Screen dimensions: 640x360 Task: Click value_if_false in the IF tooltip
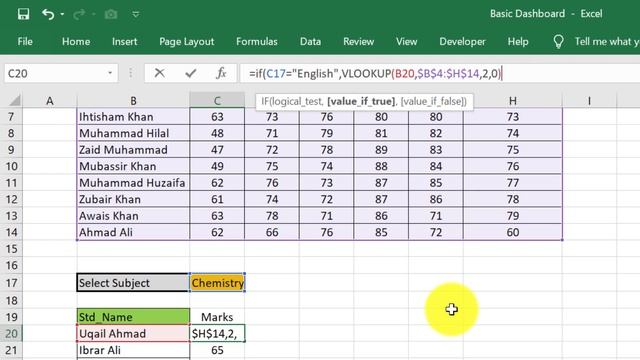point(432,101)
